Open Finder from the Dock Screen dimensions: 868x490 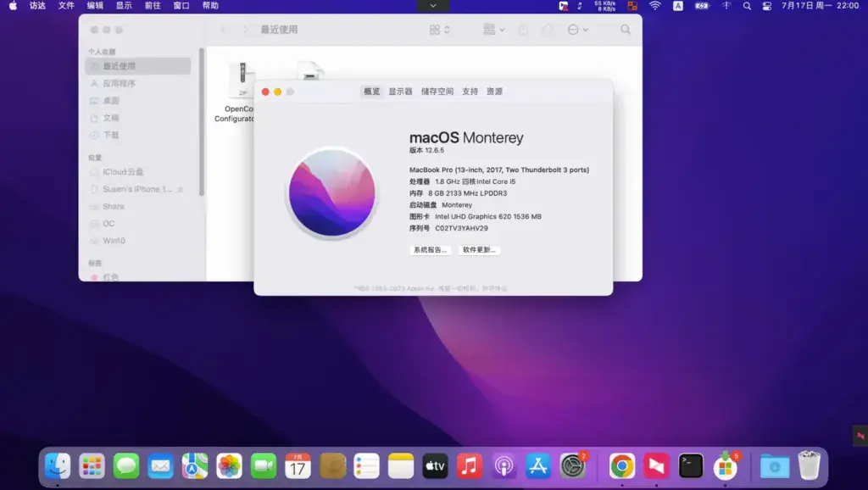pyautogui.click(x=58, y=466)
